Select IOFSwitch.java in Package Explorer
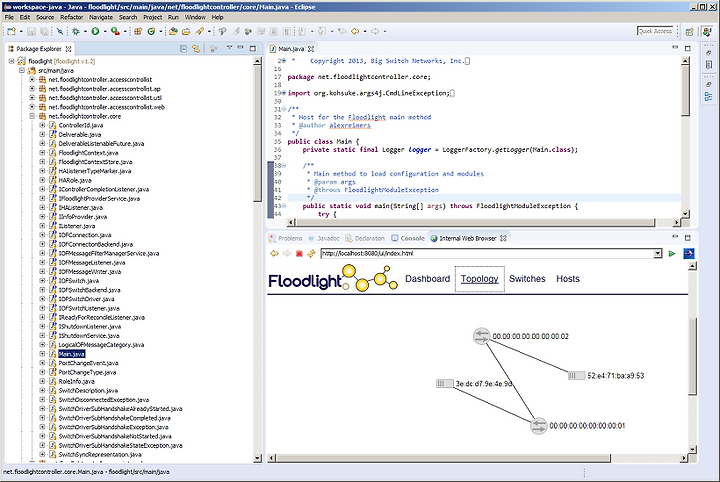This screenshot has height=482, width=720. click(79, 280)
